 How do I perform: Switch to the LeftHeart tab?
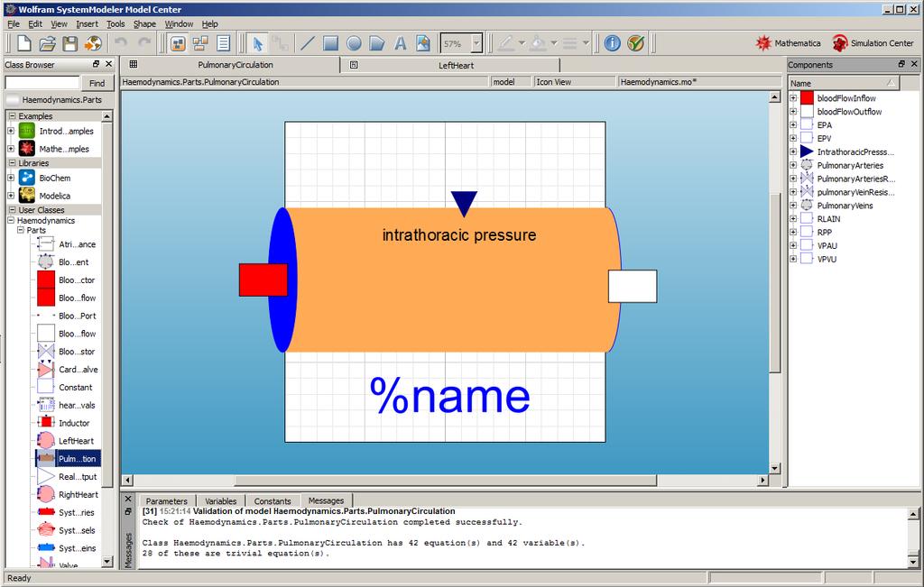coord(456,65)
